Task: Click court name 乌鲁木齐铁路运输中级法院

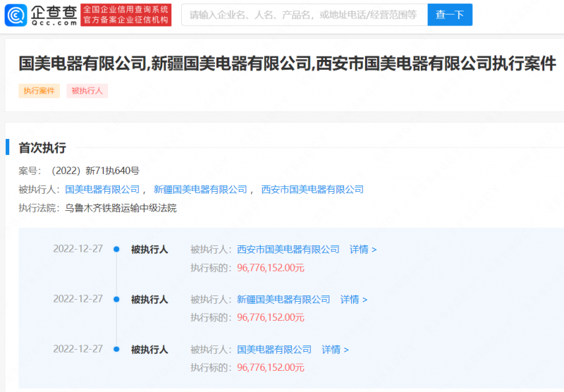Action: [121, 208]
